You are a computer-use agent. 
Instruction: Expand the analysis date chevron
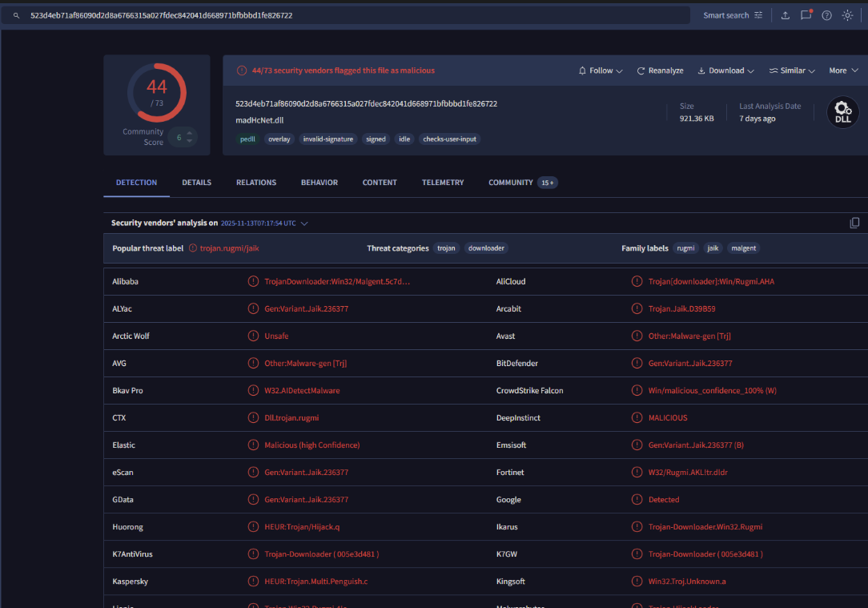[x=304, y=223]
